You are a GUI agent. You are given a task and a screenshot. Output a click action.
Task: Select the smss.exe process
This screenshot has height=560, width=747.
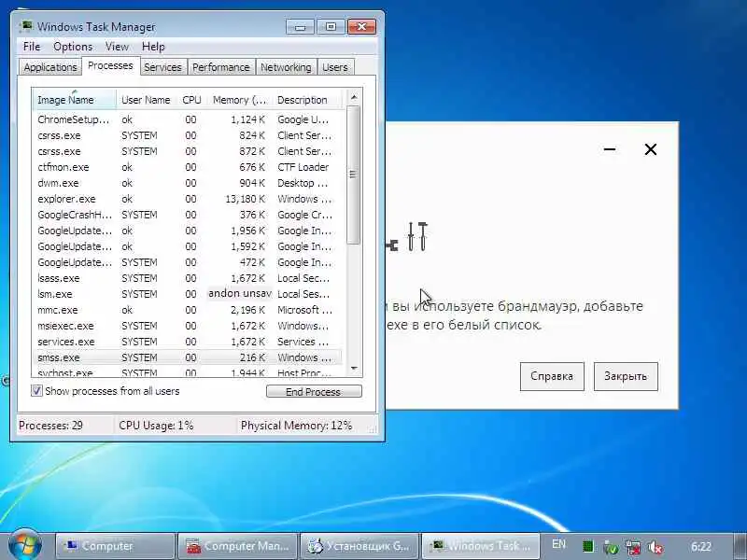tap(189, 357)
